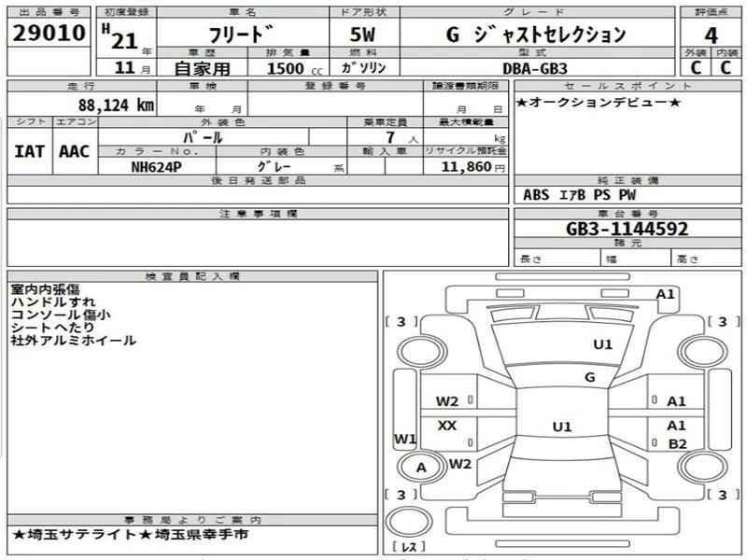Click the car name フリード
747x560 pixels.
coord(241,35)
